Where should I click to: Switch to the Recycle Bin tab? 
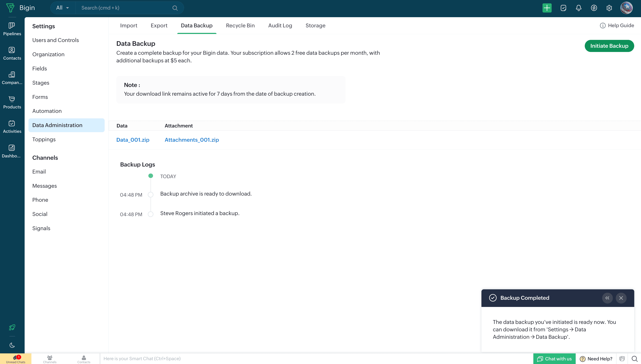coord(240,25)
